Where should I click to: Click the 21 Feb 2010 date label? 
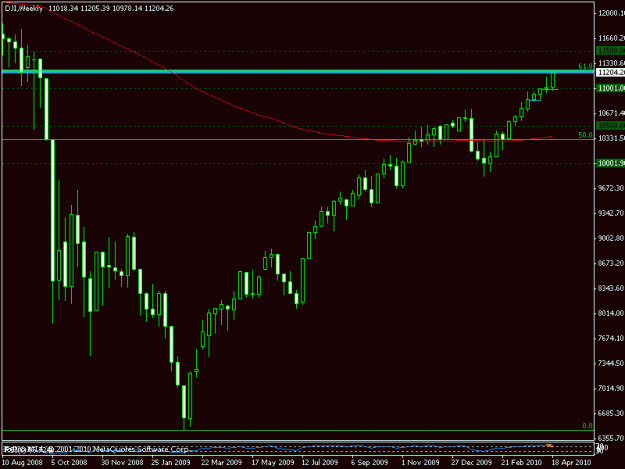pyautogui.click(x=521, y=462)
